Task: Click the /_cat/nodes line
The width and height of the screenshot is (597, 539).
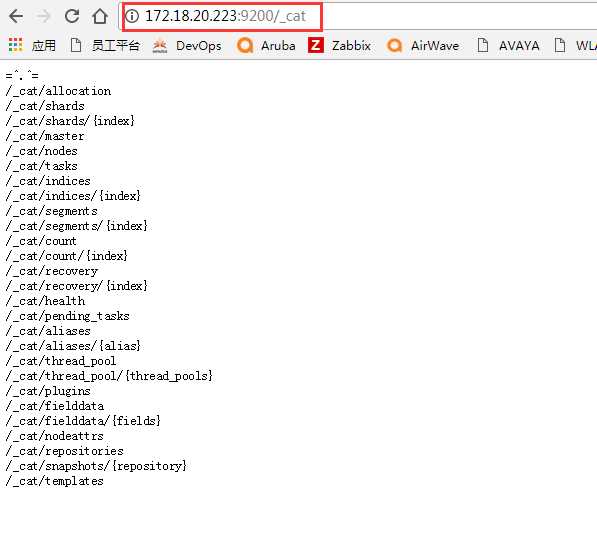Action: coord(42,151)
